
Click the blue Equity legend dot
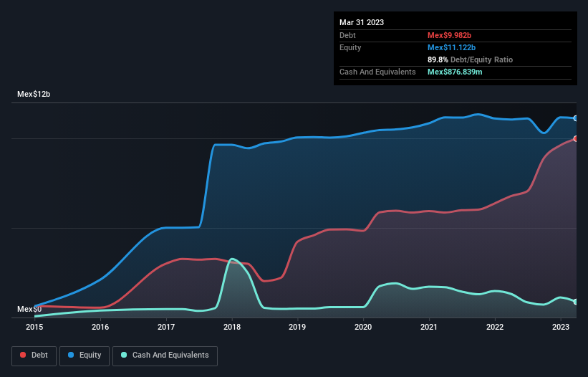(71, 355)
